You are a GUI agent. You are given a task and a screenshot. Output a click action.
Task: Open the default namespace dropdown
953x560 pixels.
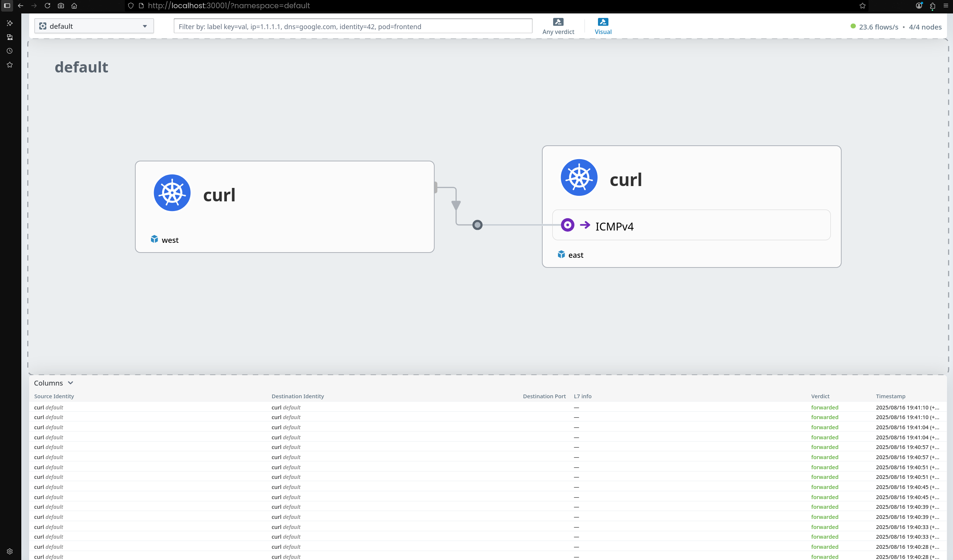tap(94, 26)
